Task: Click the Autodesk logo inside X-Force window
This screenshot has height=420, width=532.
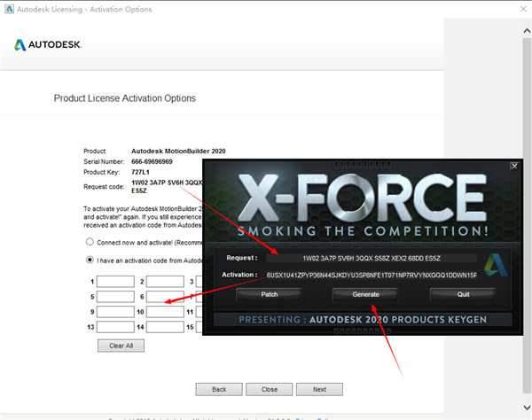Action: [496, 265]
